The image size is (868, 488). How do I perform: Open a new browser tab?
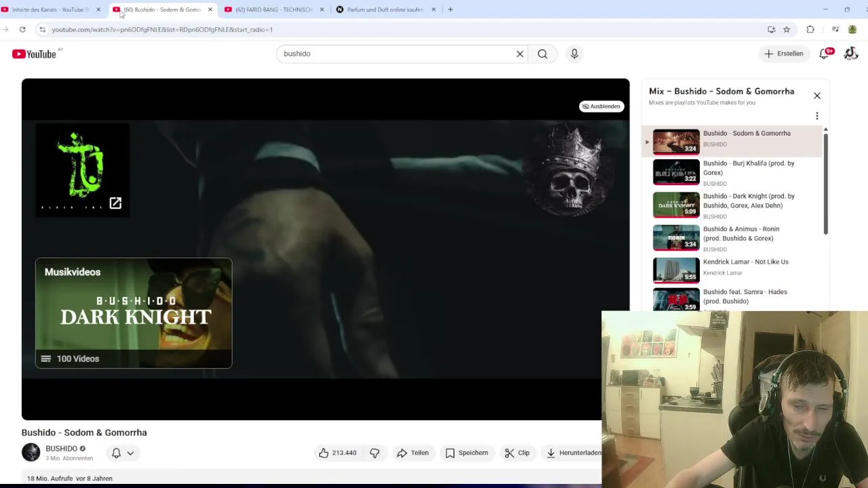point(450,9)
